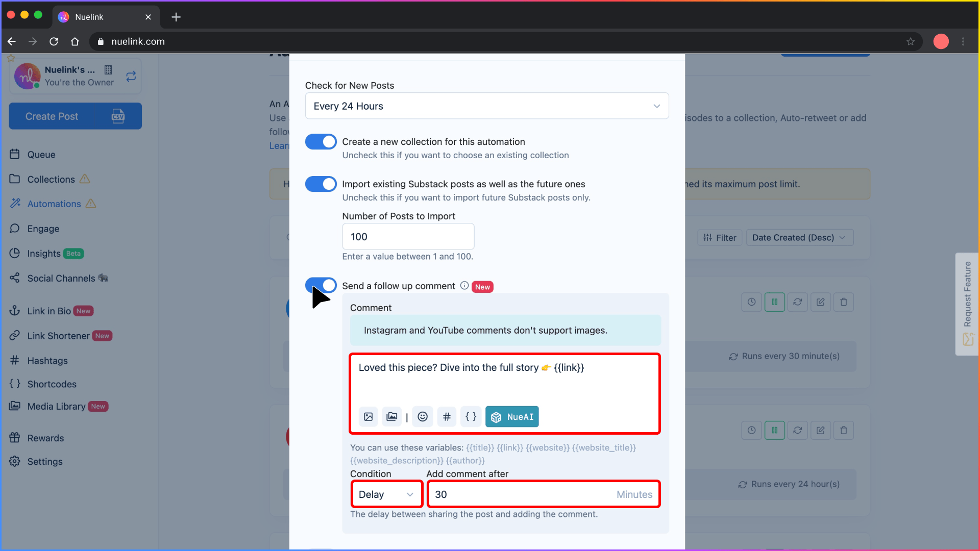Click refresh icon on first automation row

797,302
